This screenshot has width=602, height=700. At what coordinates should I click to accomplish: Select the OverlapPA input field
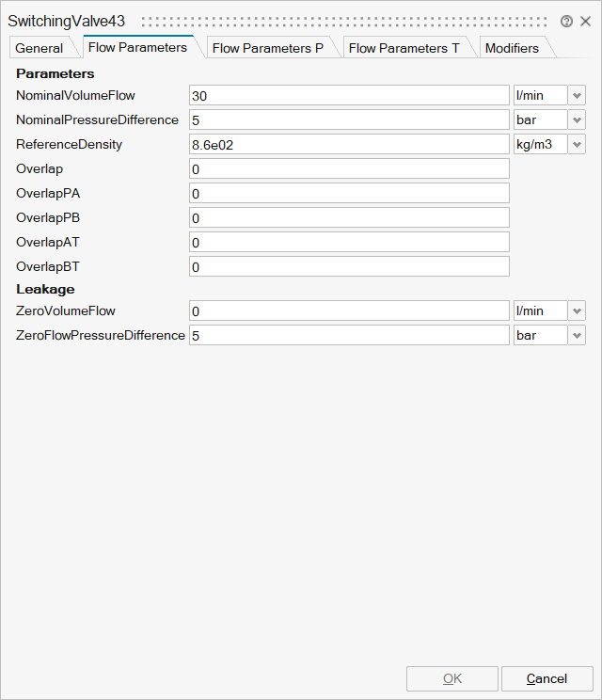point(349,193)
